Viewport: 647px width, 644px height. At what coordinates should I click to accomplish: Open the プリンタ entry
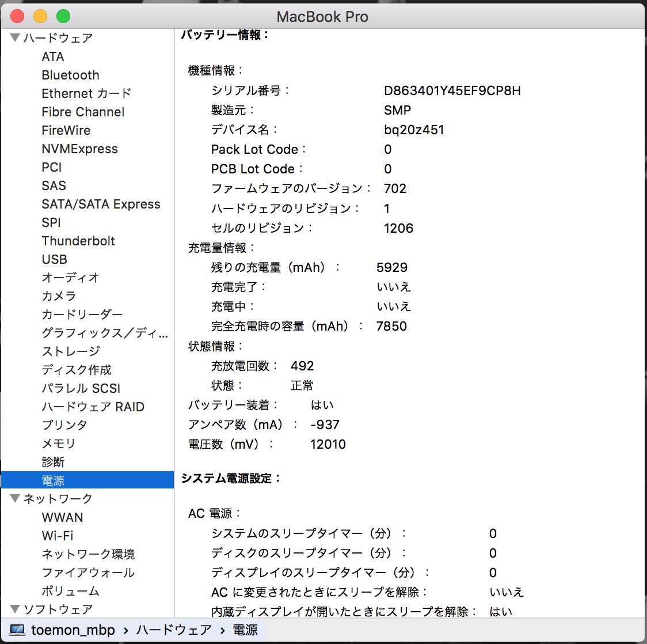click(65, 425)
